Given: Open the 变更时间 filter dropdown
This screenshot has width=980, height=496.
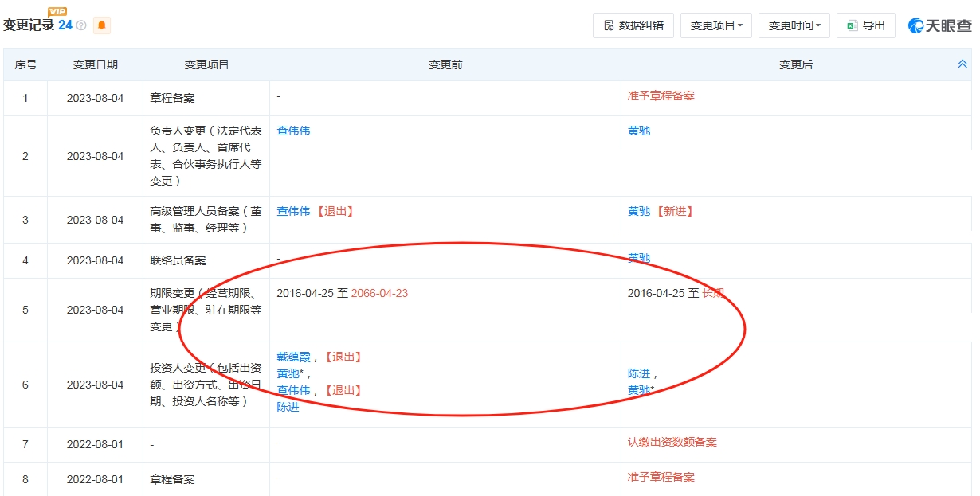Looking at the screenshot, I should 794,25.
